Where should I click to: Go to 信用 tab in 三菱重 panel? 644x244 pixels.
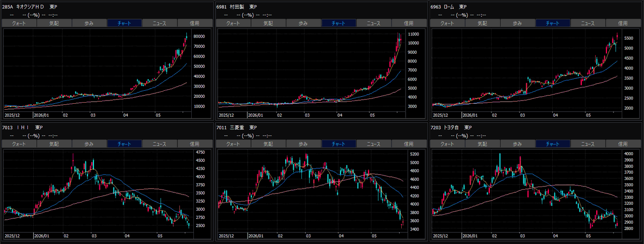409,144
